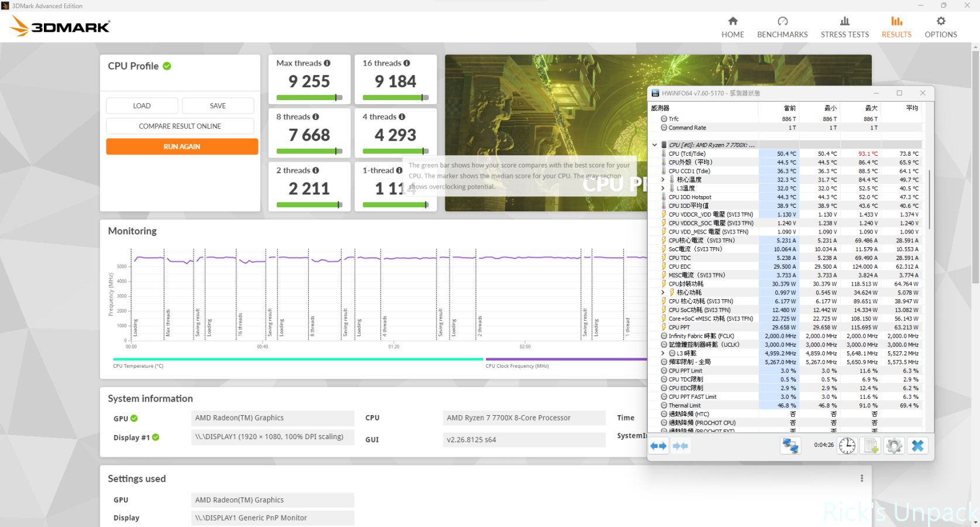The width and height of the screenshot is (980, 527).
Task: Open the OPTIONS tab
Action: [941, 28]
